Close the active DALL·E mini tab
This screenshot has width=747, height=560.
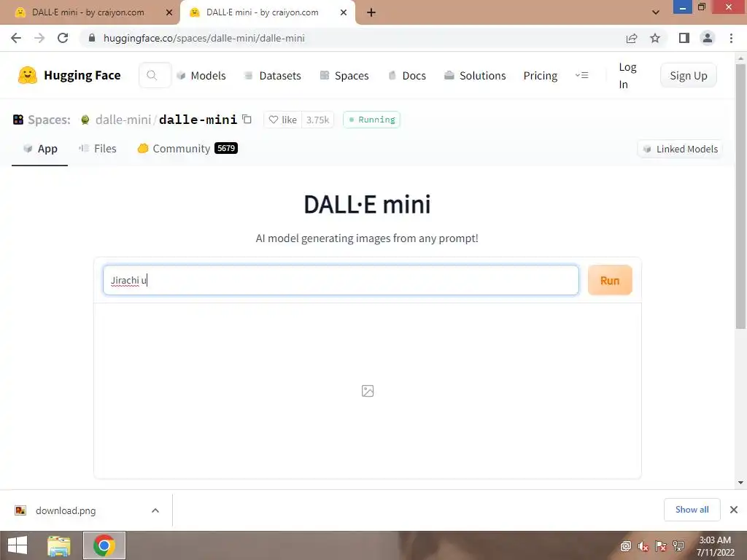(x=344, y=12)
